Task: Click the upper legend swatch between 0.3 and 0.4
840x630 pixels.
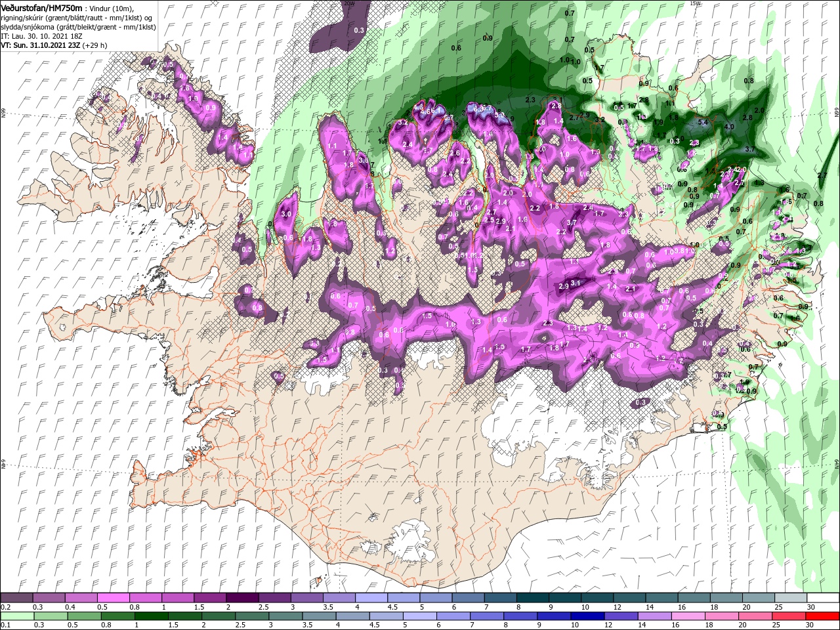Action: 49,598
